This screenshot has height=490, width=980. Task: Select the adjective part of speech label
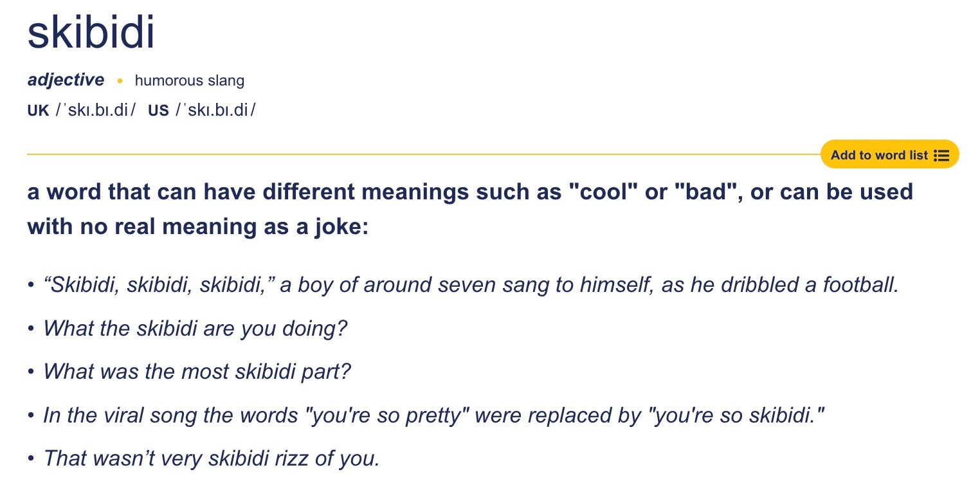click(66, 80)
